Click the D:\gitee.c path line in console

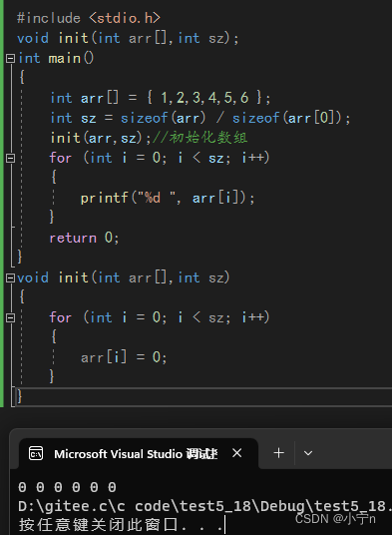tap(204, 506)
